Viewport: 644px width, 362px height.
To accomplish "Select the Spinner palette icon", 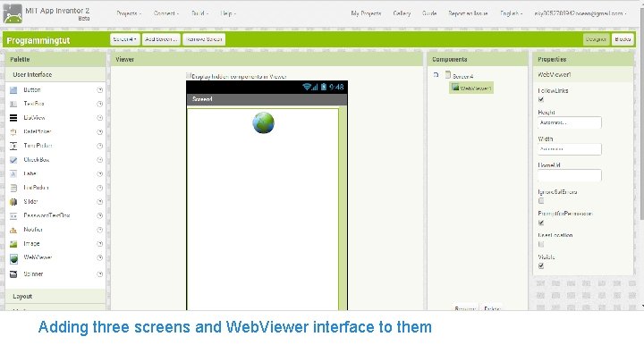I will [x=13, y=274].
